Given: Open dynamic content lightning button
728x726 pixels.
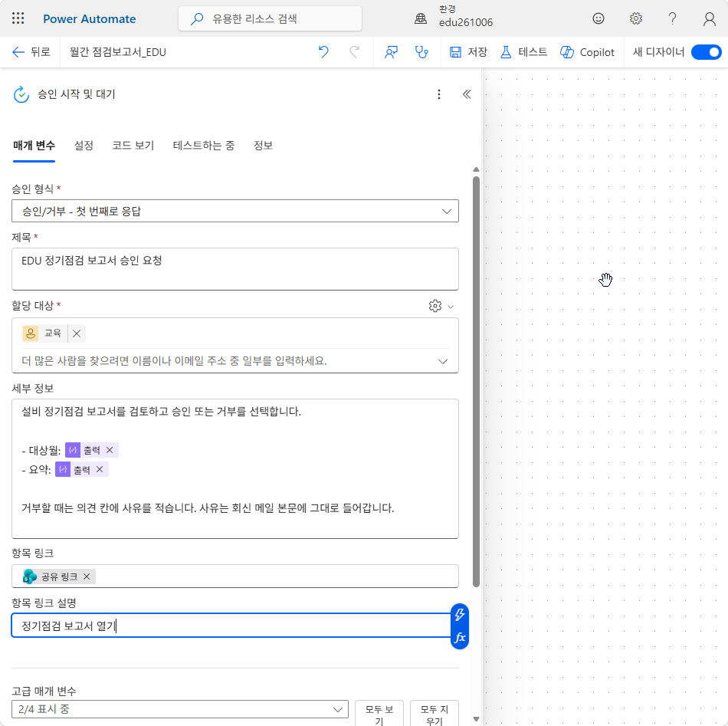Looking at the screenshot, I should (x=460, y=614).
